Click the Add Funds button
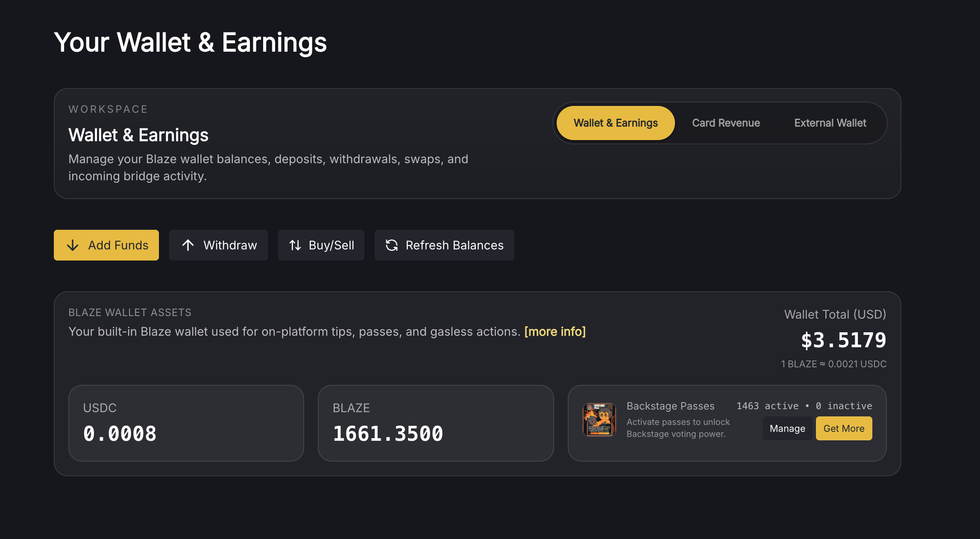 (x=106, y=245)
